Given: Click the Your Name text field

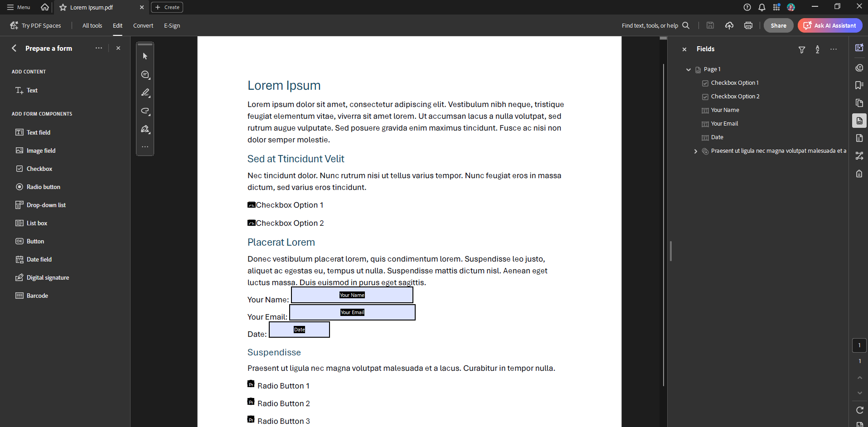Looking at the screenshot, I should click(352, 295).
